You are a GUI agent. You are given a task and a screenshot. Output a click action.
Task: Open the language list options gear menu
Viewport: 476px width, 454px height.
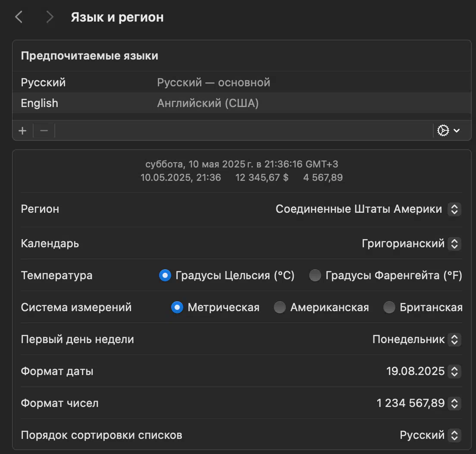(x=448, y=130)
